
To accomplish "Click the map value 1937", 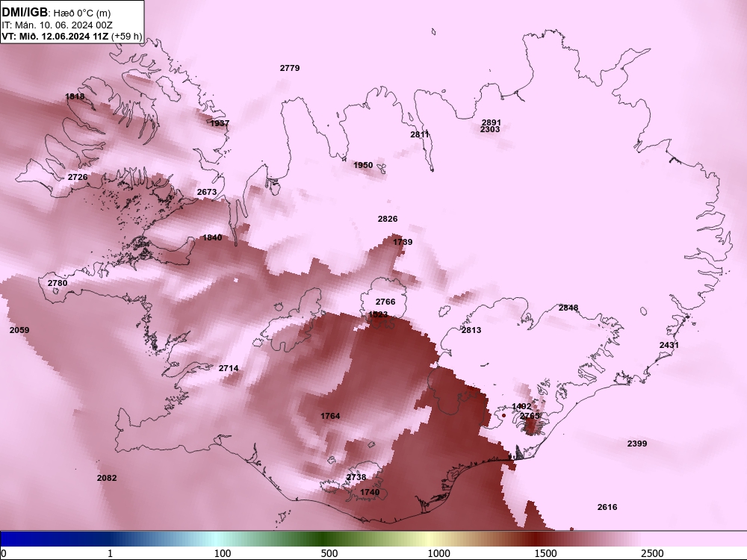I will (x=220, y=123).
